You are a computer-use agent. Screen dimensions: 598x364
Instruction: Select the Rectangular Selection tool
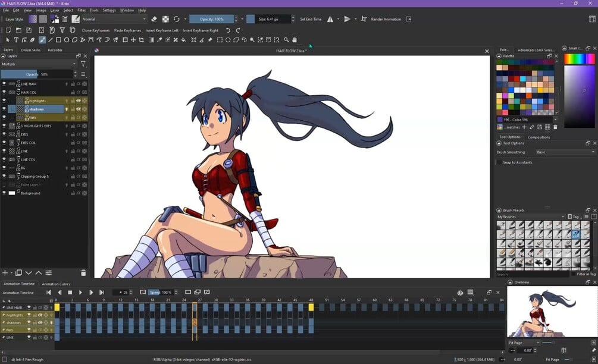coord(220,40)
